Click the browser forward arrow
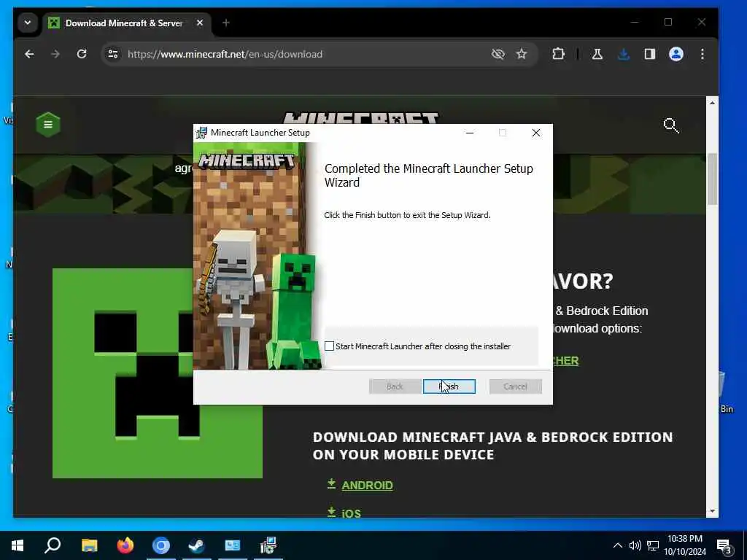Image resolution: width=747 pixels, height=560 pixels. tap(55, 54)
